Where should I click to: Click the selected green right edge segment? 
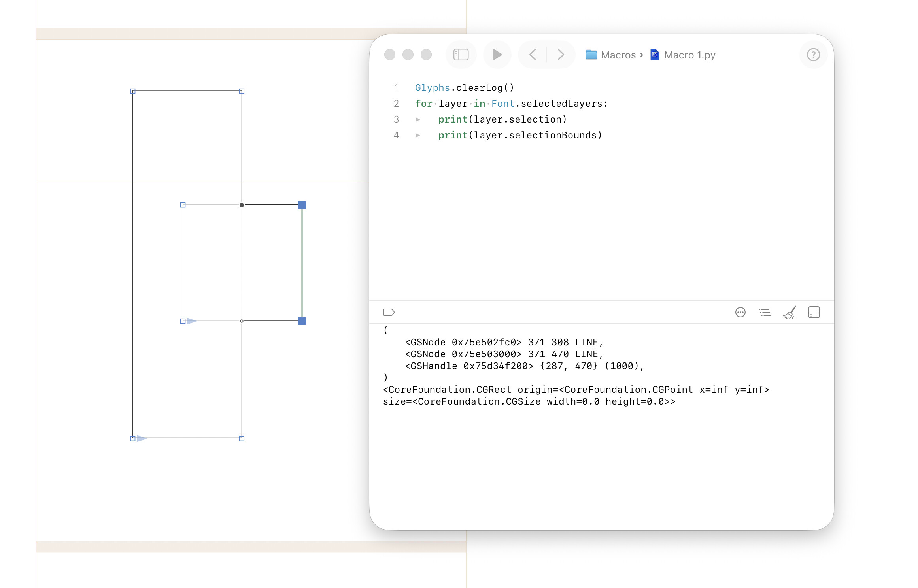point(302,263)
